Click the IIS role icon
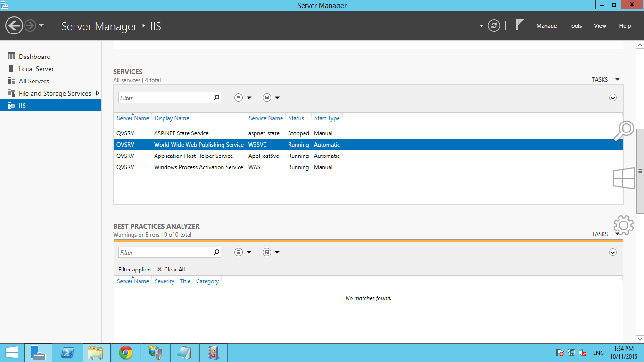This screenshot has width=644, height=362. (x=11, y=106)
